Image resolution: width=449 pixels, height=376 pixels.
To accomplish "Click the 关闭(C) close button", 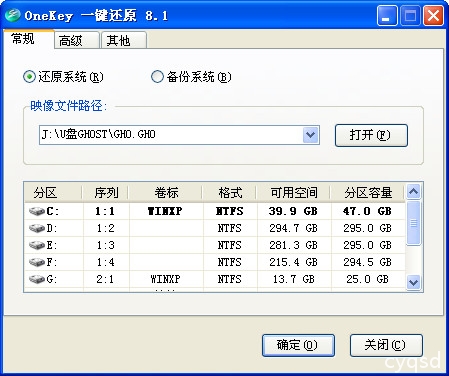I will (x=386, y=345).
